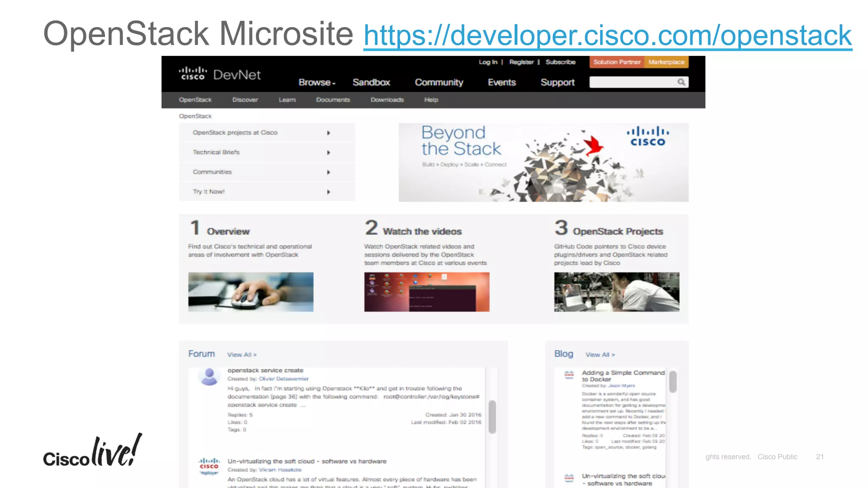Image resolution: width=868 pixels, height=488 pixels.
Task: Click the Beyond the Stack banner
Action: tap(543, 162)
